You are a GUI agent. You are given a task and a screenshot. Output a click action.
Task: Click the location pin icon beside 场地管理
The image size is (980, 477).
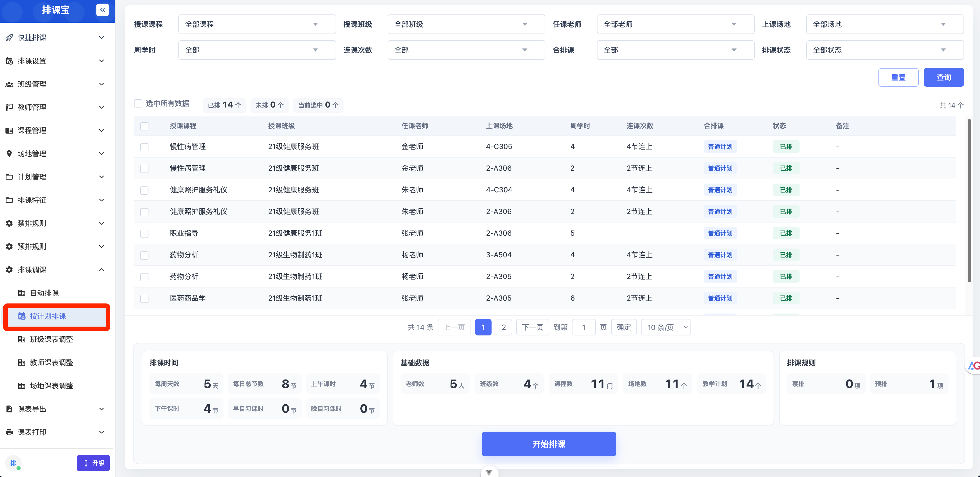tap(9, 154)
